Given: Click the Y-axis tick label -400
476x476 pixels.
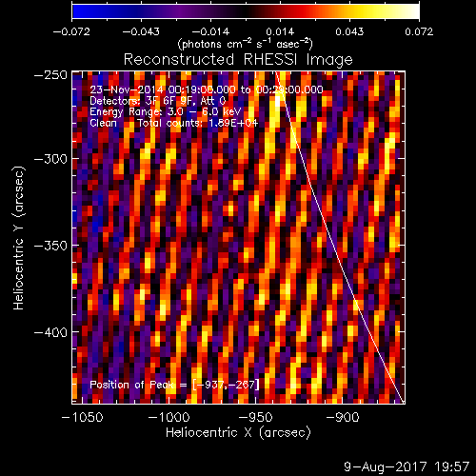Looking at the screenshot, I should pos(50,332).
